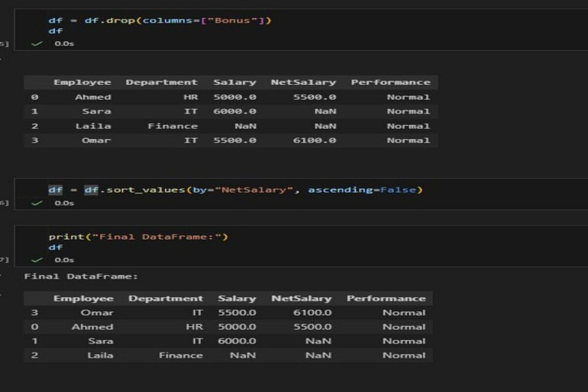This screenshot has height=392, width=588.
Task: Click the print("Final DataFrame:") code line
Action: point(138,237)
